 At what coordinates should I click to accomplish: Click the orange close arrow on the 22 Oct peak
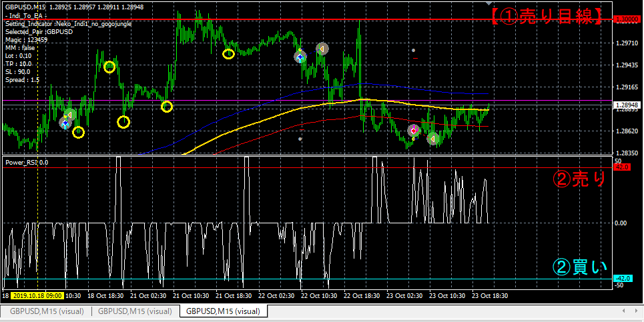point(322,49)
